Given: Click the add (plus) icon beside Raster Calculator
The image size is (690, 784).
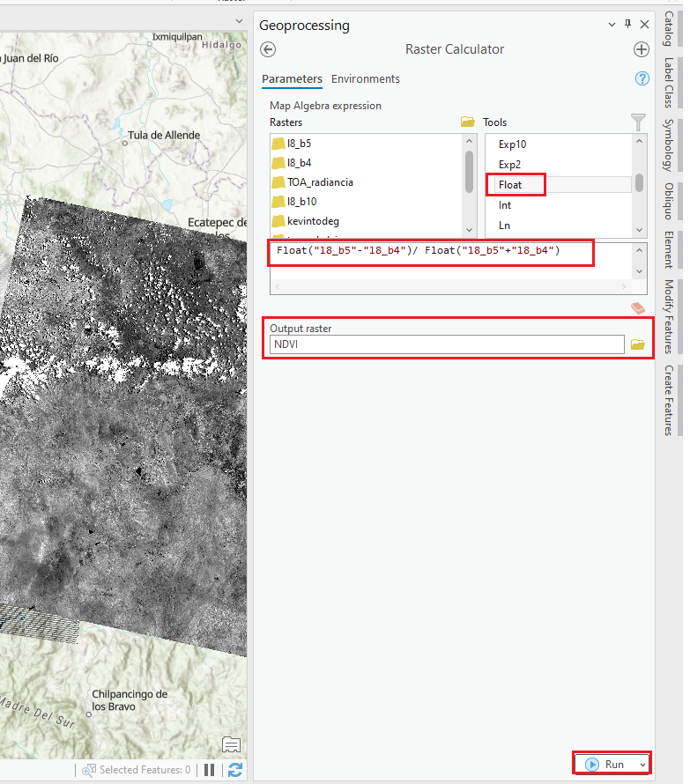Looking at the screenshot, I should coord(641,50).
